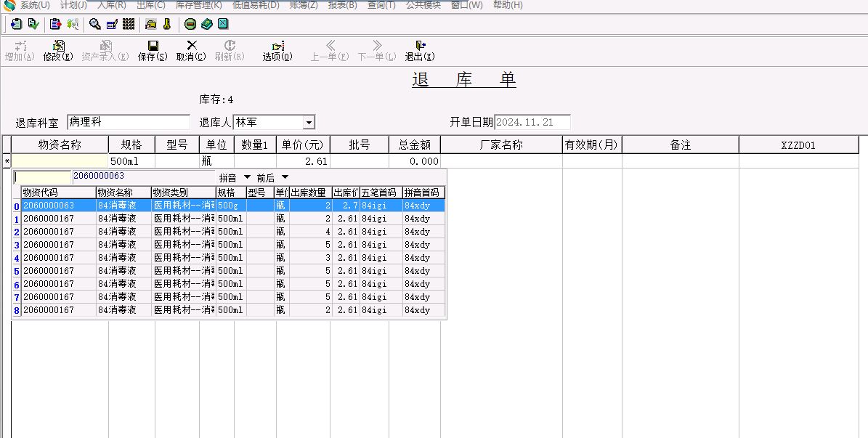Open the 帮助(H) menu

508,5
